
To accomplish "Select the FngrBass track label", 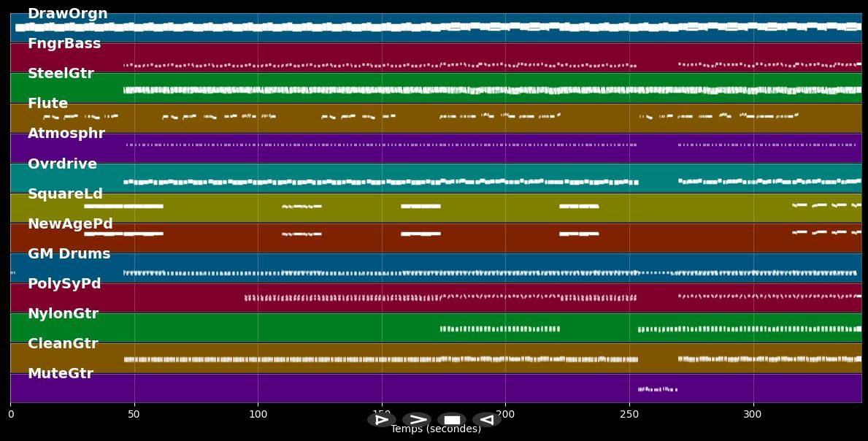I will 64,44.
